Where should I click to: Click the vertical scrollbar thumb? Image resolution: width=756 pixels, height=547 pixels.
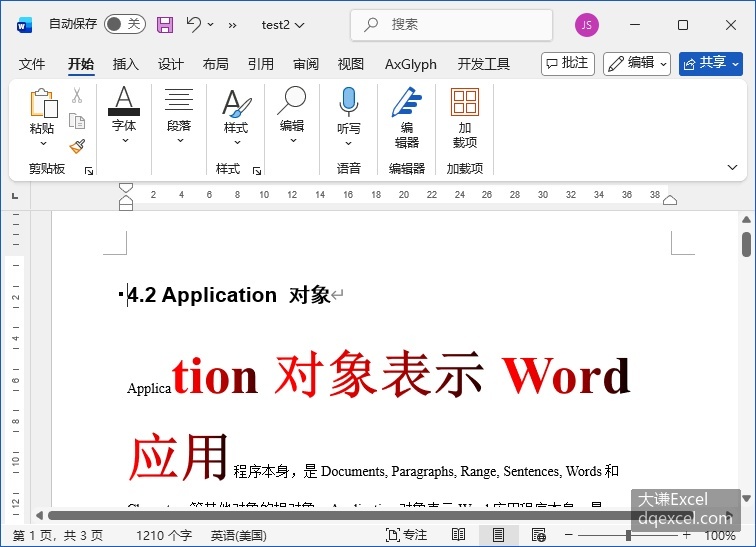point(746,244)
